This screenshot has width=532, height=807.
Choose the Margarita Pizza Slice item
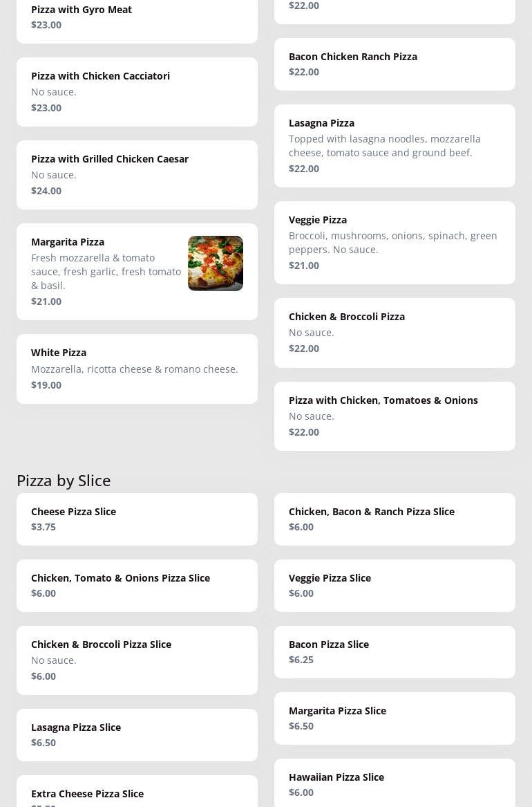coord(395,718)
